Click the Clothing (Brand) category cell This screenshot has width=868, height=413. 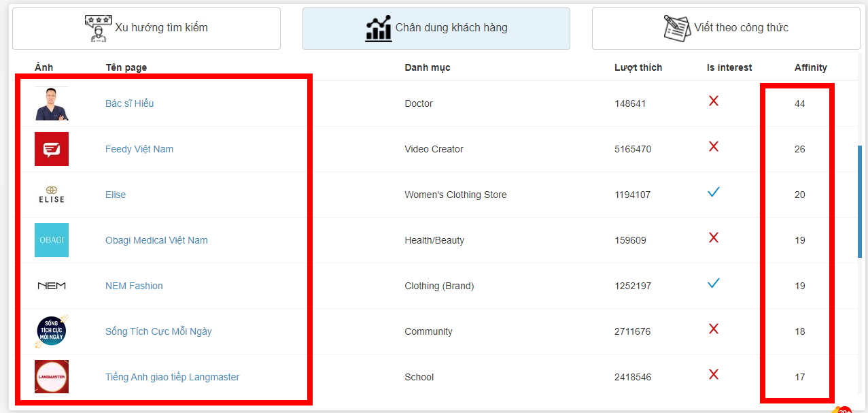pos(439,286)
